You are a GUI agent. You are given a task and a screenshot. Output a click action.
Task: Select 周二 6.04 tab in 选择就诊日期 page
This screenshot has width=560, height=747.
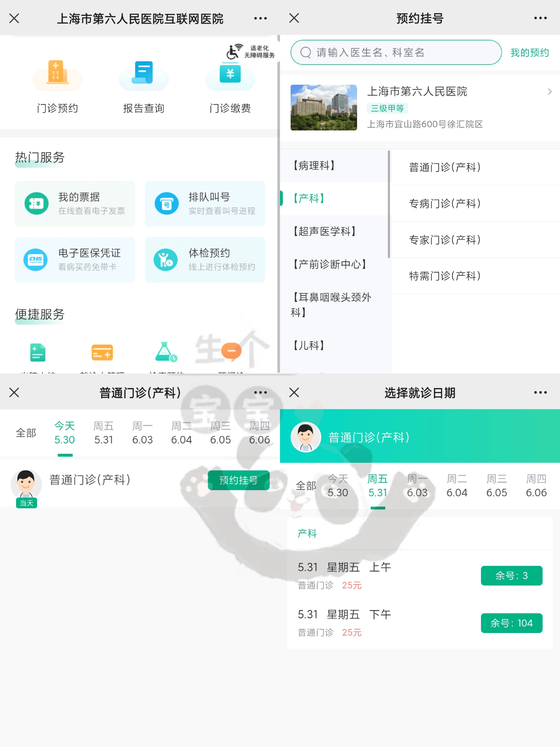click(457, 486)
